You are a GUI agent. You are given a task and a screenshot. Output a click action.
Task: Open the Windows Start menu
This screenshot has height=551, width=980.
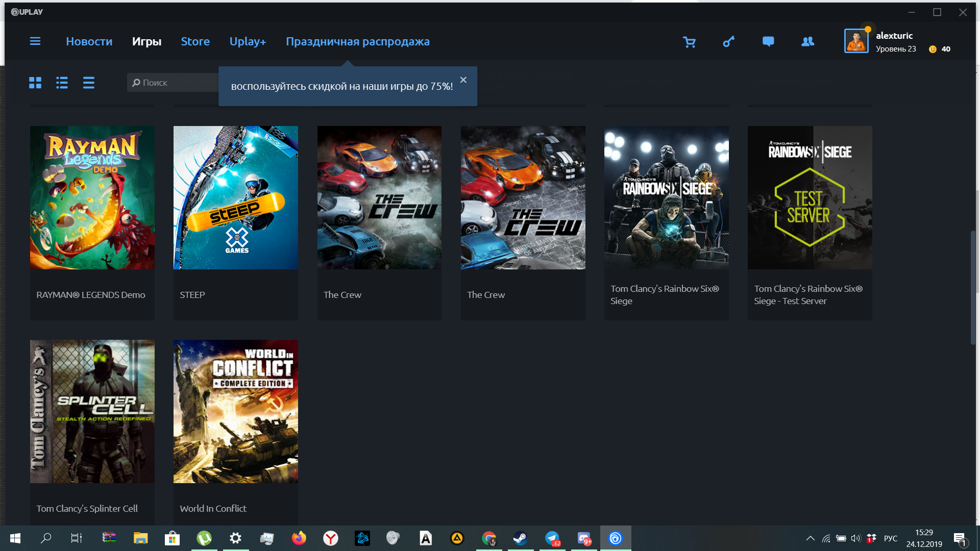coord(15,538)
